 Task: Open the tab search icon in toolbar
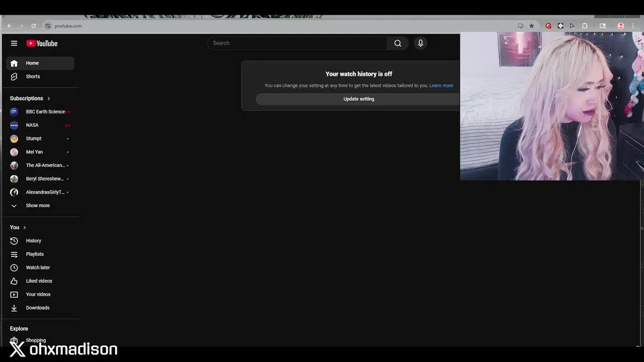pos(603,26)
